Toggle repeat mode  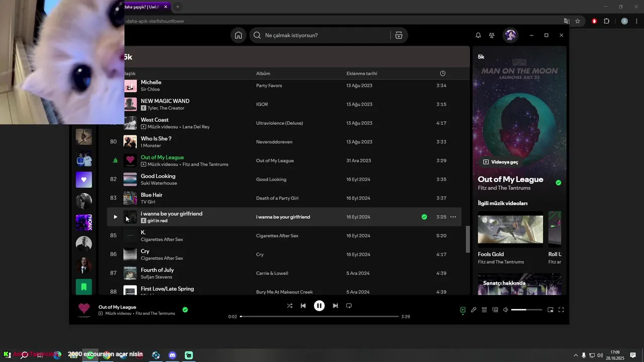coord(349,306)
